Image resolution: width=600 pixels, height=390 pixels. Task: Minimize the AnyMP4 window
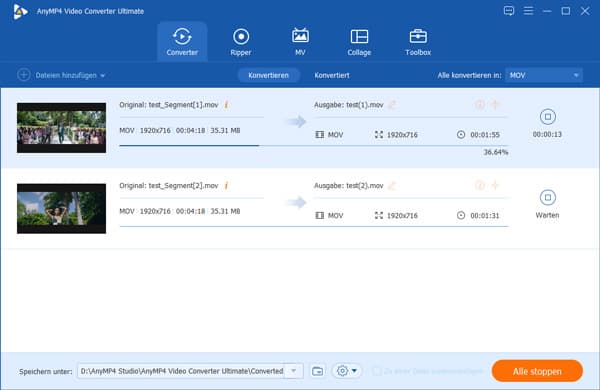[x=547, y=11]
